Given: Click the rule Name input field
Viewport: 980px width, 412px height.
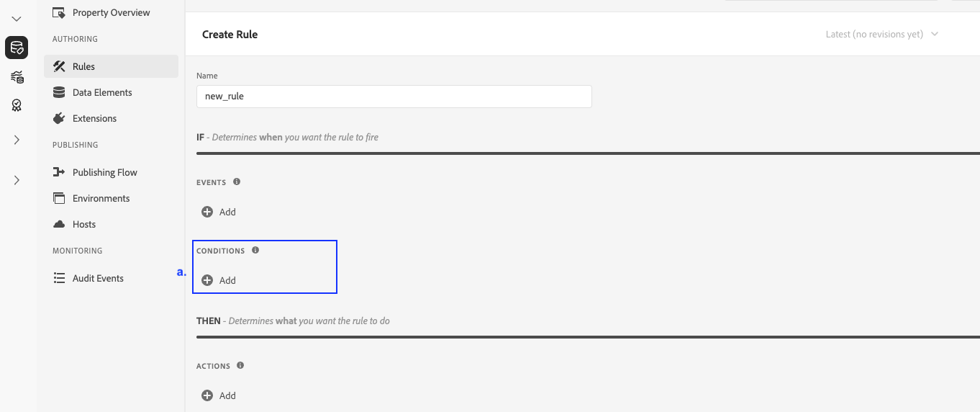Looking at the screenshot, I should 394,97.
